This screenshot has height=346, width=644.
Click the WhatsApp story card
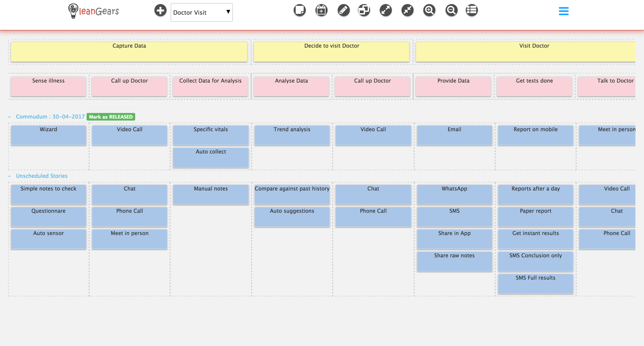pos(455,195)
